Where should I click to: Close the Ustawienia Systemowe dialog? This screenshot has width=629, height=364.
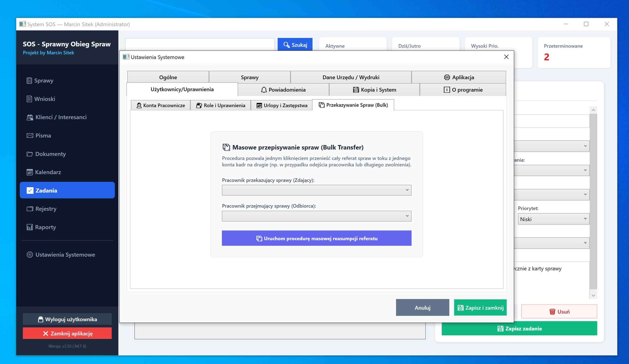click(x=506, y=57)
